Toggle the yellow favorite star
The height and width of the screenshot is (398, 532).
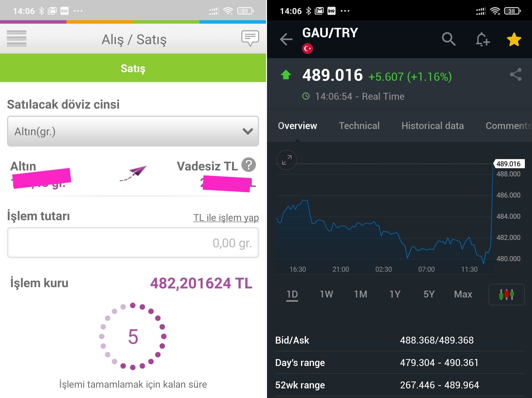[514, 39]
